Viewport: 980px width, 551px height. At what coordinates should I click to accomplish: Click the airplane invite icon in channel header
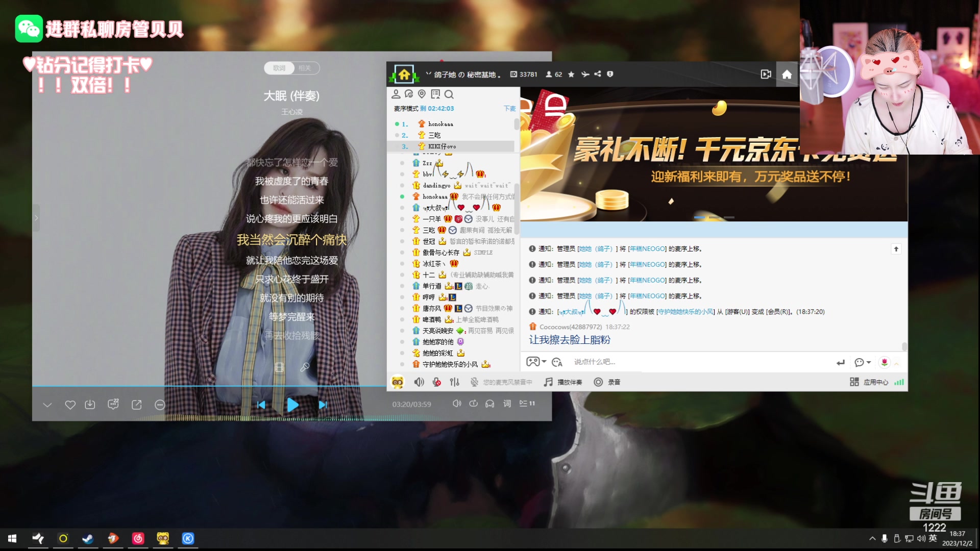tap(585, 74)
